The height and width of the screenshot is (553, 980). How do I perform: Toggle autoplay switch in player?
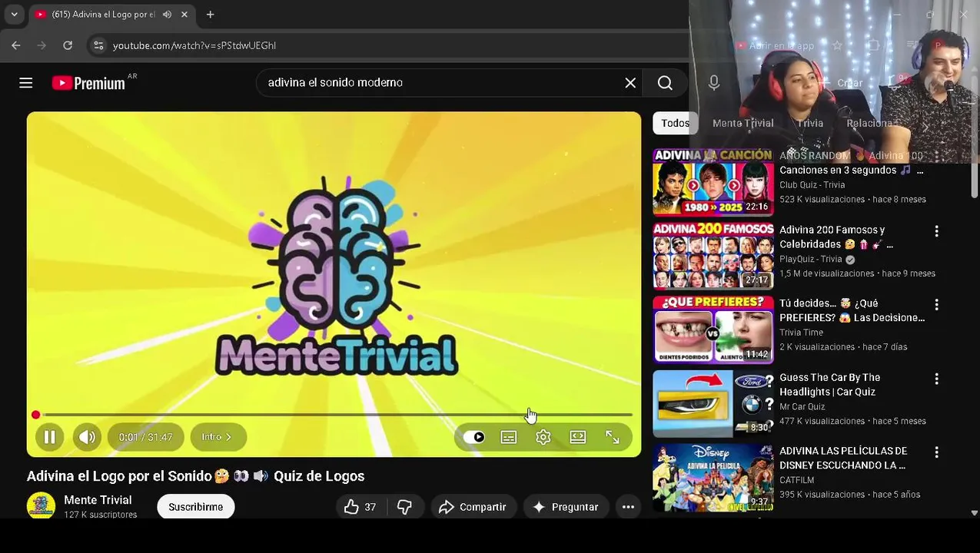473,437
